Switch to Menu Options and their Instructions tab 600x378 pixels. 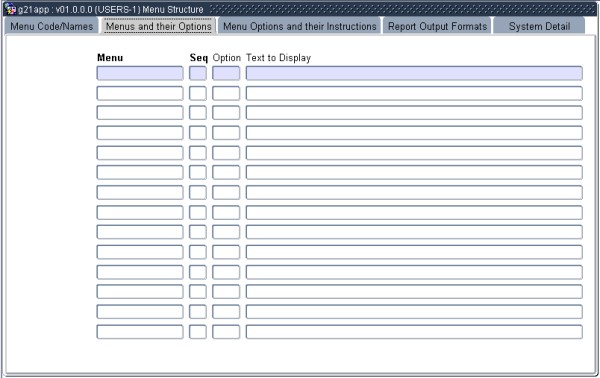pyautogui.click(x=300, y=26)
